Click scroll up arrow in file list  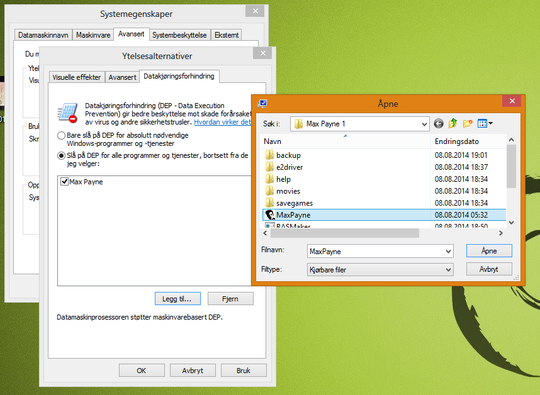(x=511, y=140)
